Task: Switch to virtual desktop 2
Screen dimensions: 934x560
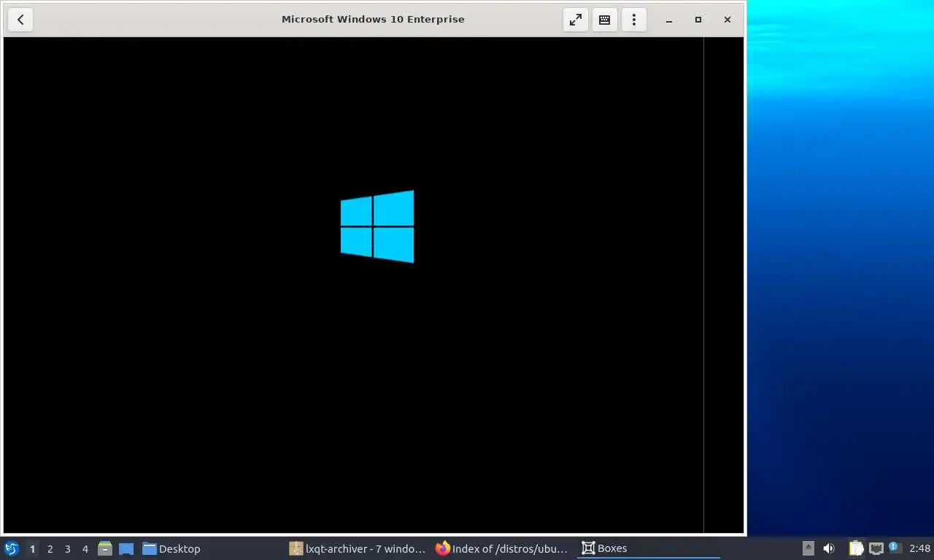Action: point(50,548)
